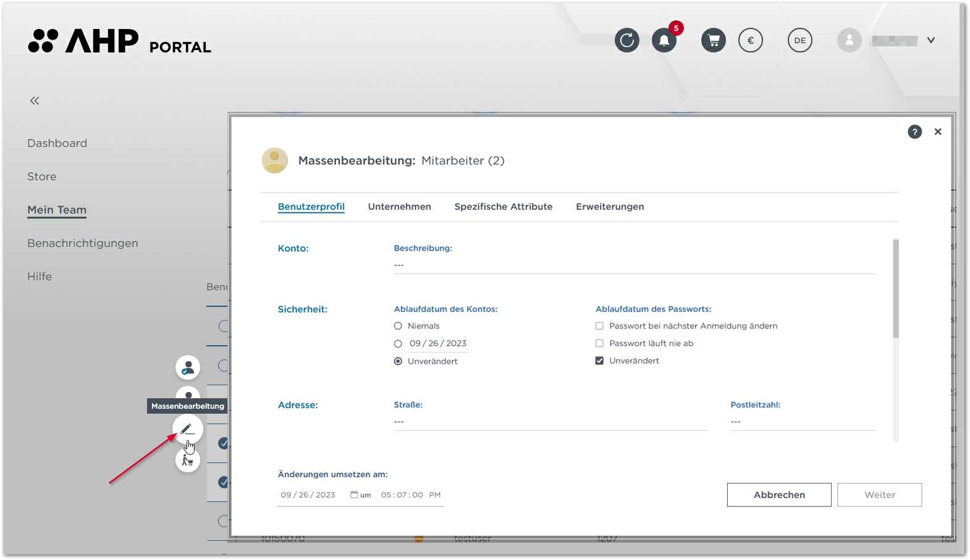This screenshot has width=970, height=560.
Task: Open Hilfe in sidebar
Action: pyautogui.click(x=40, y=277)
